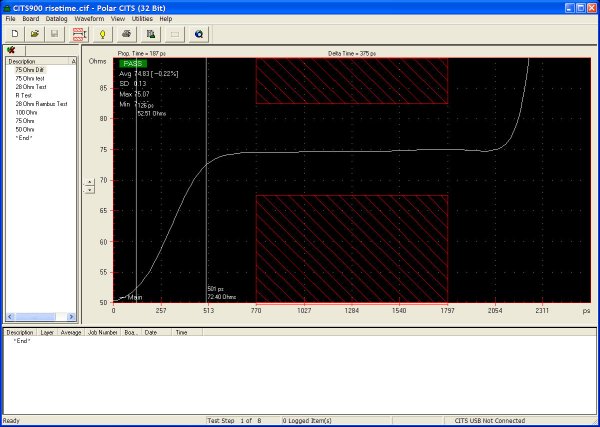Select the test list tab with tick-cross icon
This screenshot has width=600, height=427.
(11, 50)
